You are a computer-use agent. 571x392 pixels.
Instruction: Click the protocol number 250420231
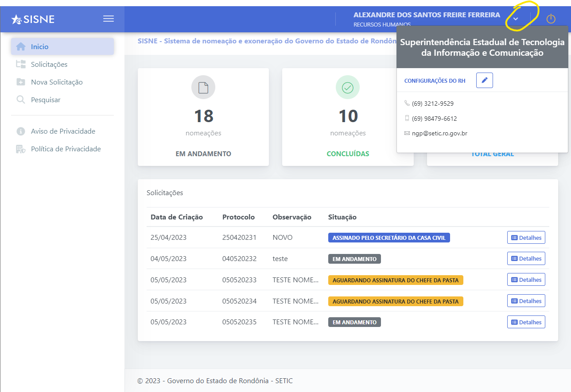click(239, 238)
